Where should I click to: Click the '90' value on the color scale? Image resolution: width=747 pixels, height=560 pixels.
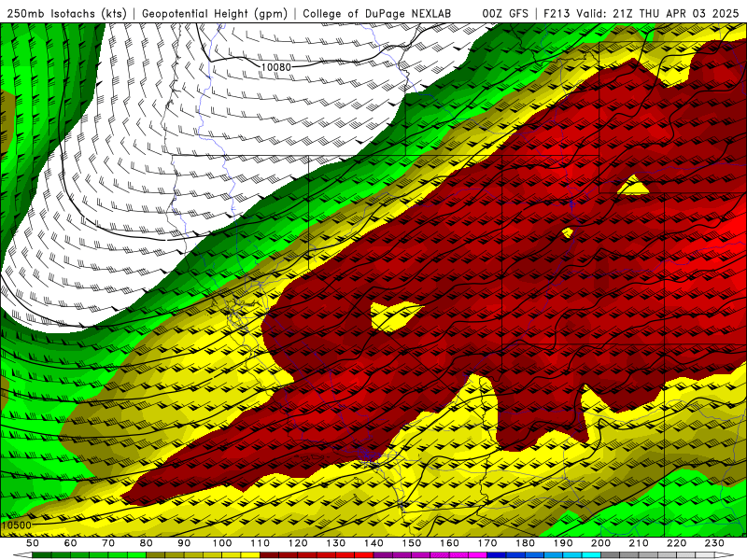tap(184, 543)
